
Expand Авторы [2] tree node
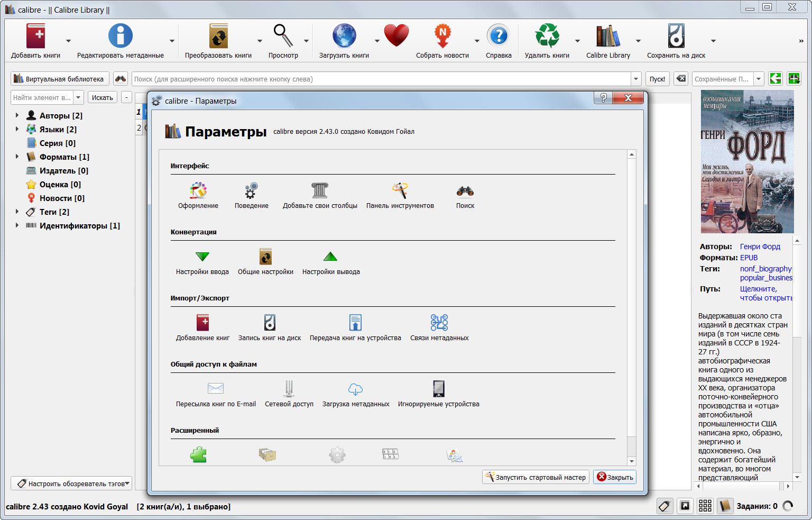(x=17, y=115)
